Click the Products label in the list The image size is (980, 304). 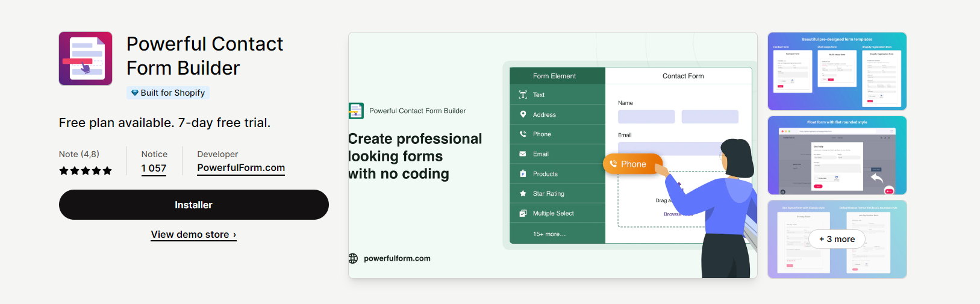point(545,174)
